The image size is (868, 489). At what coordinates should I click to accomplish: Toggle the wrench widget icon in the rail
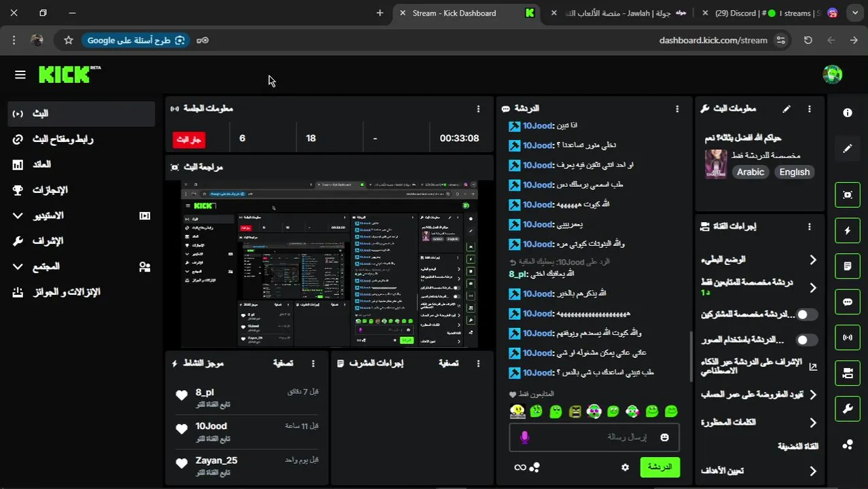tap(848, 409)
